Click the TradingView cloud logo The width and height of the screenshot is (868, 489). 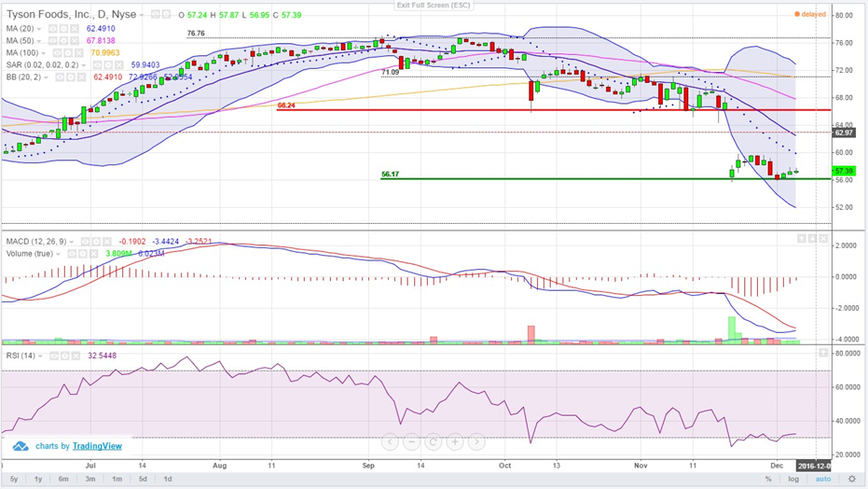[21, 446]
